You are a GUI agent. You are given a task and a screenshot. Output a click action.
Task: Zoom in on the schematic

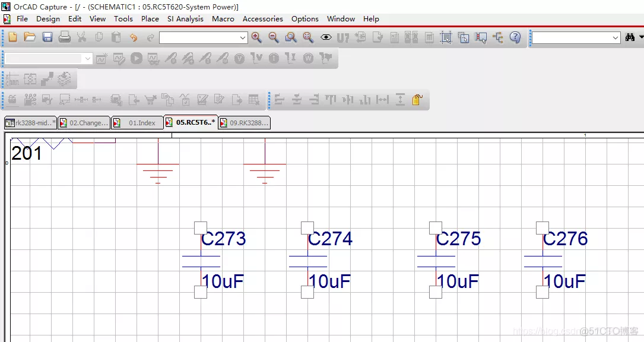pos(256,37)
